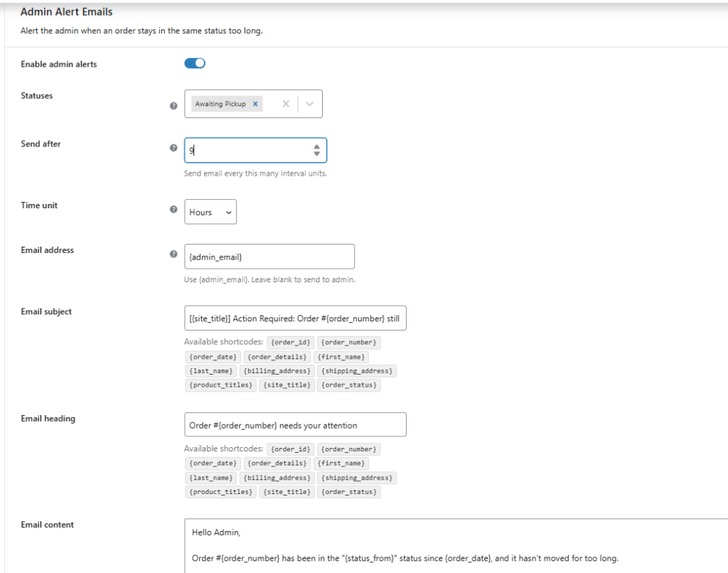Click inside the Email content editor
This screenshot has width=728, height=573.
click(x=455, y=545)
